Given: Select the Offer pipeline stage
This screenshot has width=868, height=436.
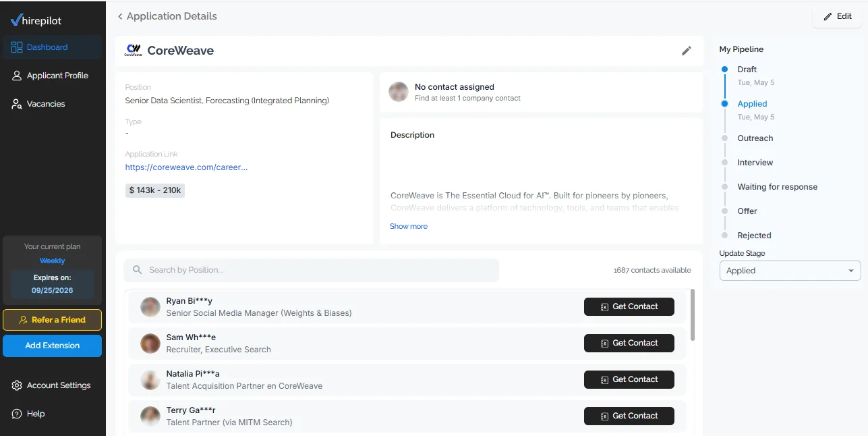Looking at the screenshot, I should (747, 211).
